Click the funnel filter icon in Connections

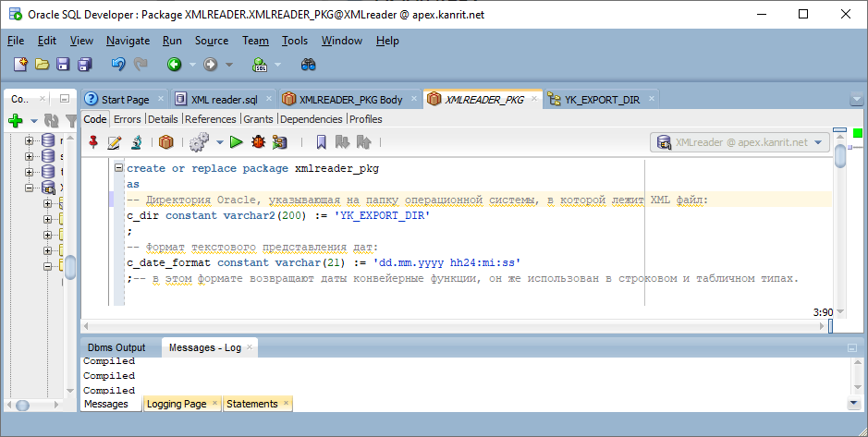pyautogui.click(x=71, y=120)
